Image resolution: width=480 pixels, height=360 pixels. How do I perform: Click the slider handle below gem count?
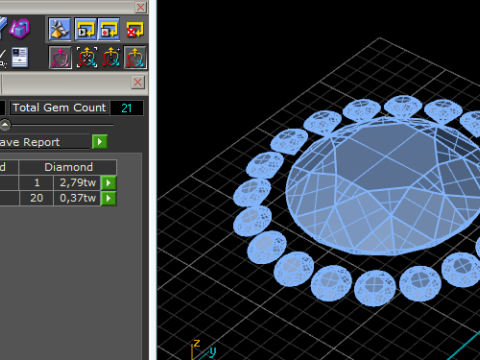coord(5,125)
